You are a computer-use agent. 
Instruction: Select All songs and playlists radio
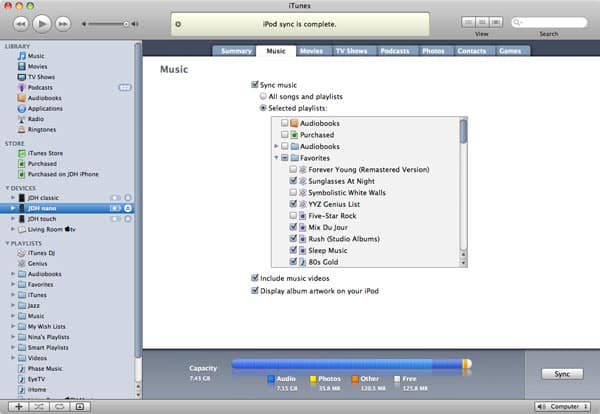[x=263, y=96]
